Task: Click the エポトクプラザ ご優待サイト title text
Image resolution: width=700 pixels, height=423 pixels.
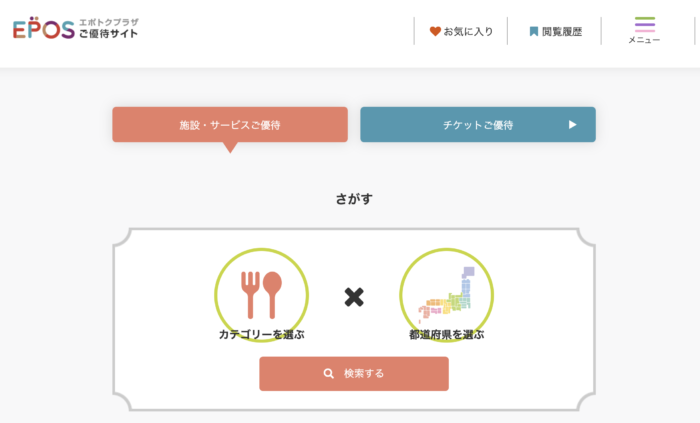Action: [x=108, y=28]
